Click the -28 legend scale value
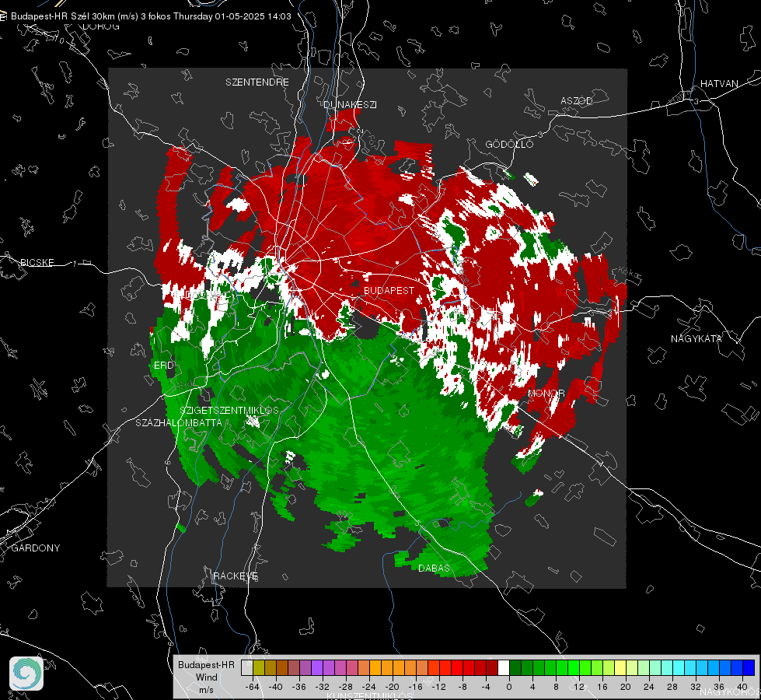This screenshot has height=700, width=761. pyautogui.click(x=346, y=687)
